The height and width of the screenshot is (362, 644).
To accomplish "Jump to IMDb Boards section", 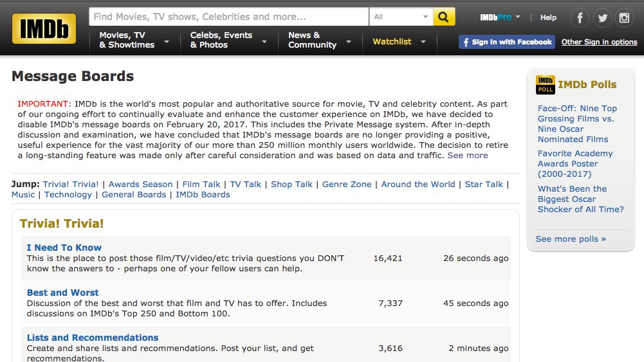I will click(x=203, y=195).
